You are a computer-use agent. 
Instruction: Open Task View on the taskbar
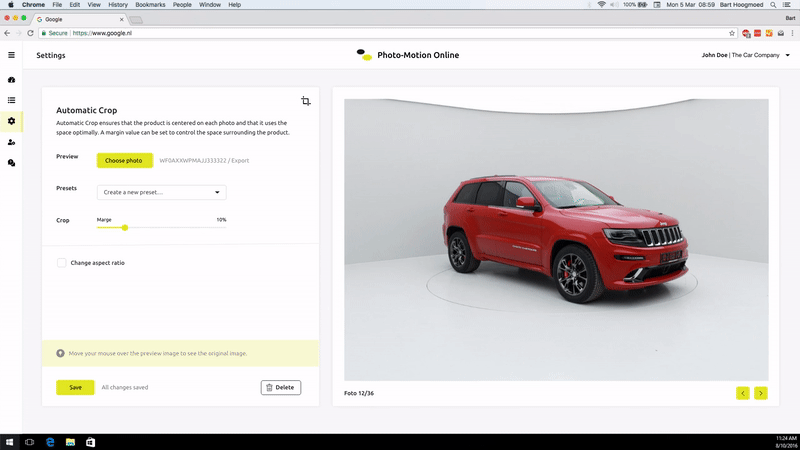pos(30,442)
